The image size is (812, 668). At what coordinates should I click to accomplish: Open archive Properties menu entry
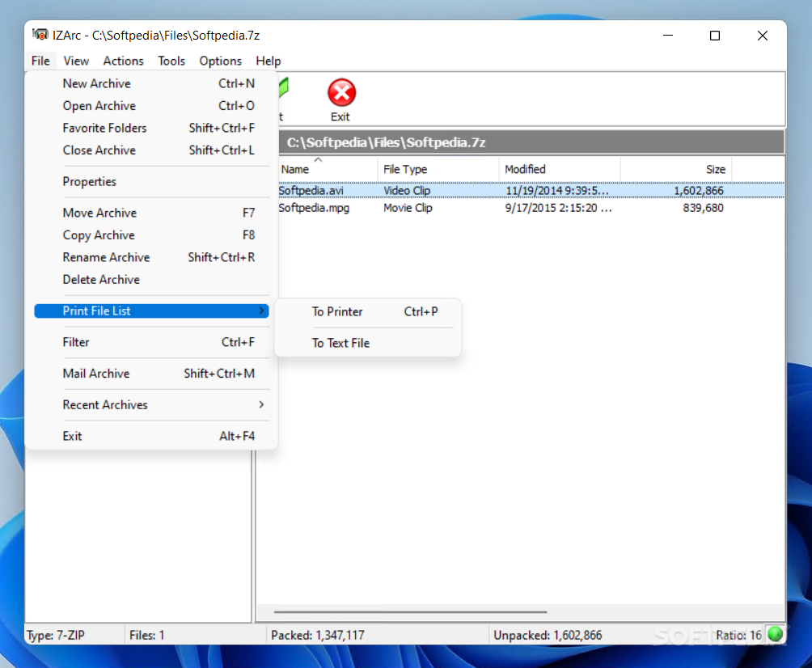(x=151, y=182)
